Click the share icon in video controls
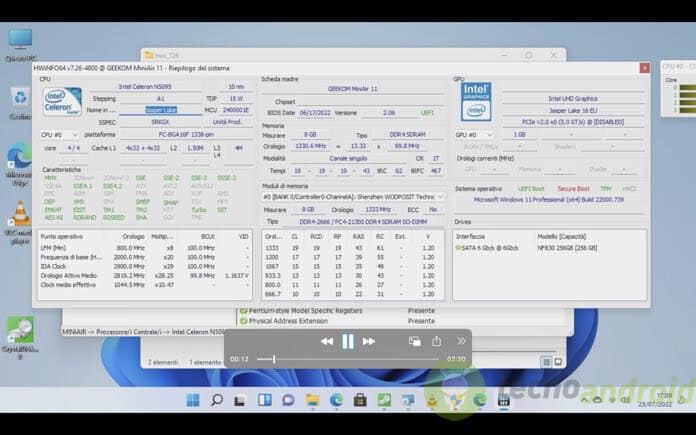Screen dimensions: 696x435 [x=435, y=341]
